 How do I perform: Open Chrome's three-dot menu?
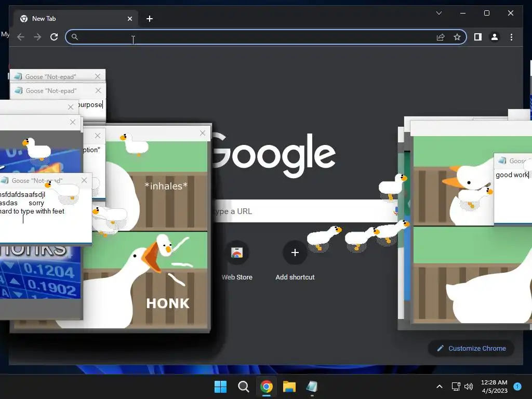coord(511,37)
